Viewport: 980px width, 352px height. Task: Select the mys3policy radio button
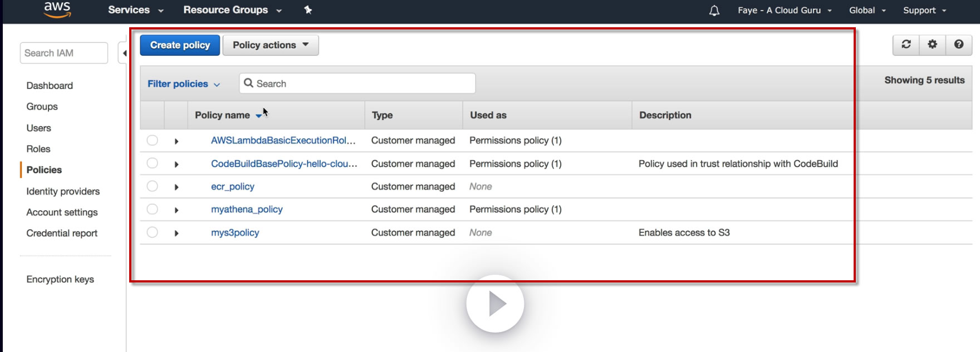[153, 232]
